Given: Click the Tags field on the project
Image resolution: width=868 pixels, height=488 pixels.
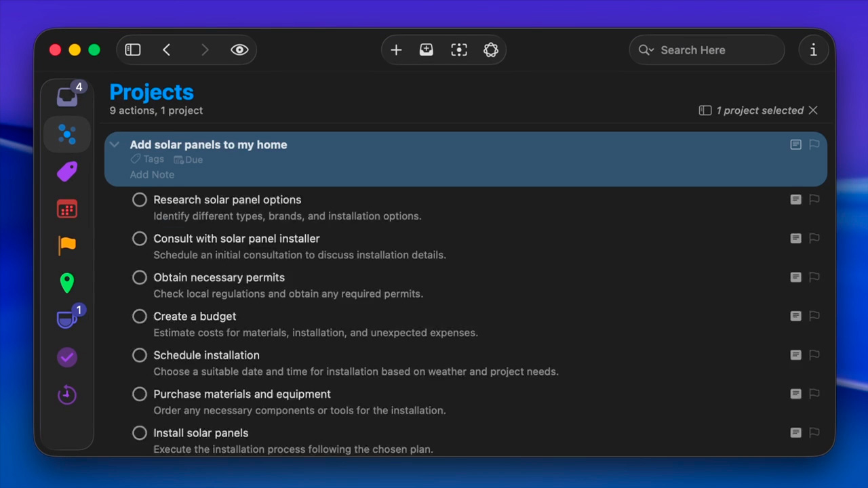Looking at the screenshot, I should [148, 159].
